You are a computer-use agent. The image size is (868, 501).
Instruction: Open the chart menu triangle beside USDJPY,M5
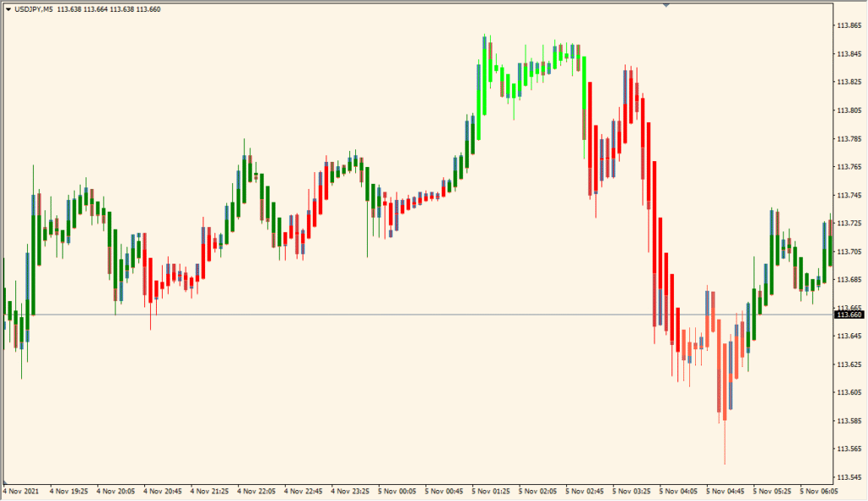coord(8,9)
